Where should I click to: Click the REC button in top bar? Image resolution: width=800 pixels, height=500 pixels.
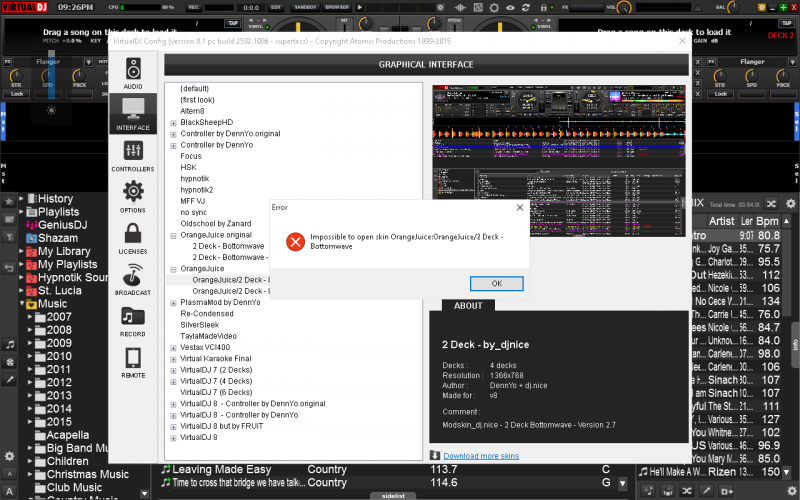tap(194, 7)
